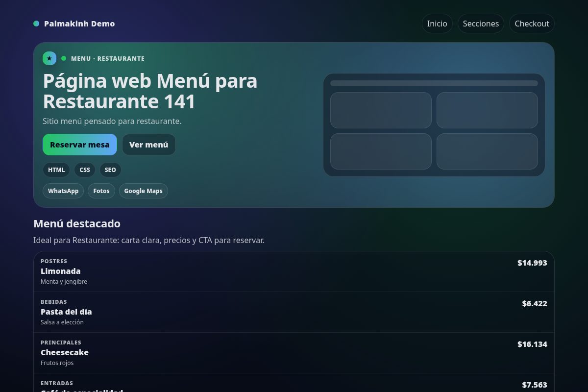588x392 pixels.
Task: Click the HTML tag chip
Action: tap(56, 170)
